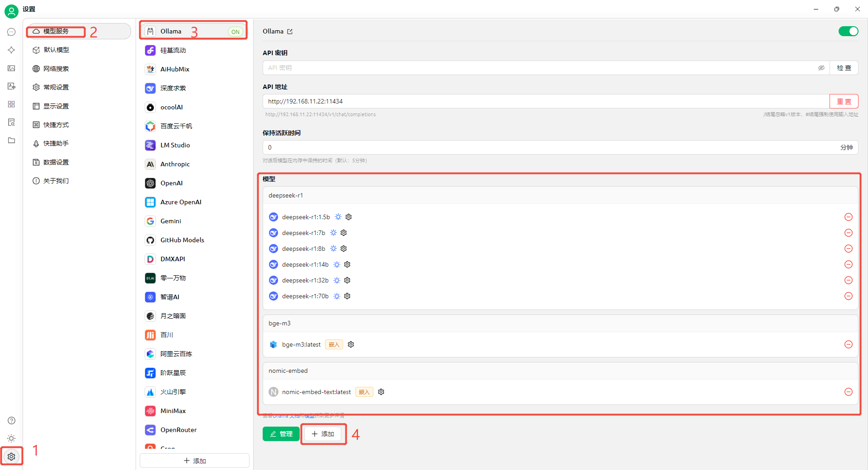Focus the 保持活跃时间 minutes field

(x=560, y=147)
